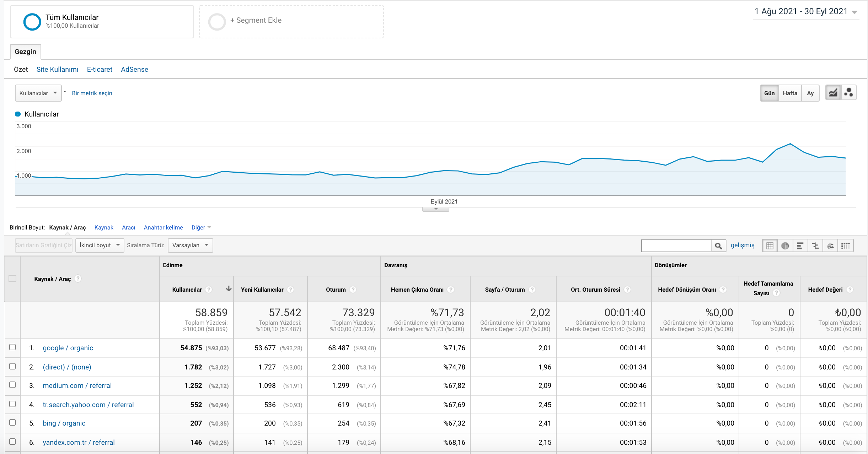
Task: Open the medium.com / referral source link
Action: [x=77, y=386]
